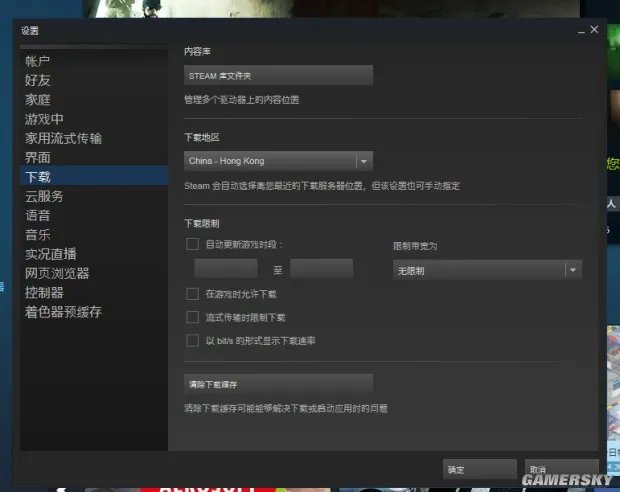620x492 pixels.
Task: Enable 自动更新游戏时段 checkbox
Action: (x=193, y=244)
